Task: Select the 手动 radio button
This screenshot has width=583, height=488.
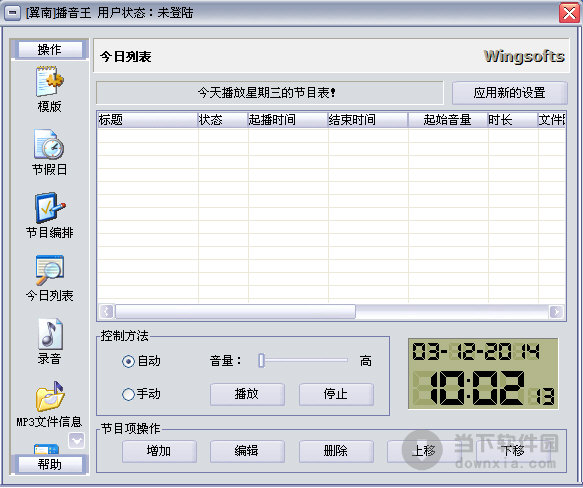Action: (128, 394)
